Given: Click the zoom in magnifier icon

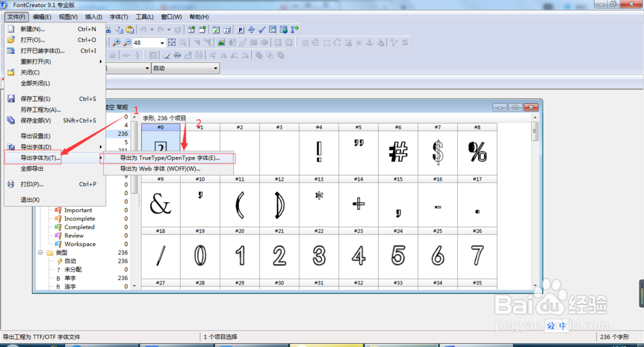Looking at the screenshot, I should tap(117, 42).
